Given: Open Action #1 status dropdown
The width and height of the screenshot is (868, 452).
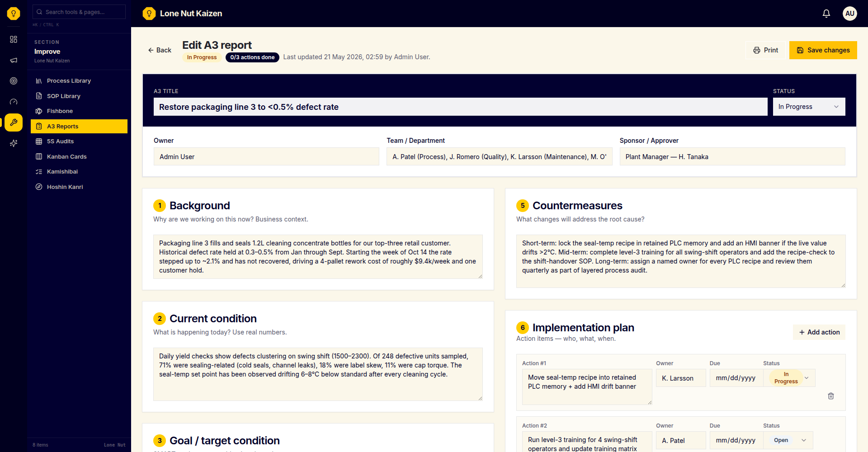Looking at the screenshot, I should coord(789,378).
